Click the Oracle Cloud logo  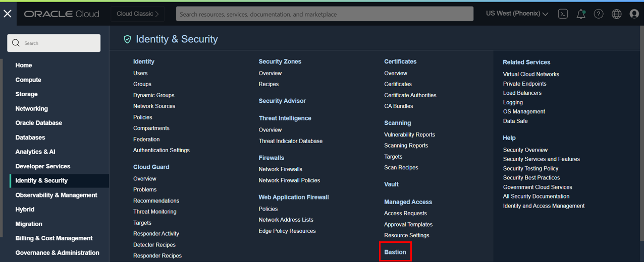point(62,14)
